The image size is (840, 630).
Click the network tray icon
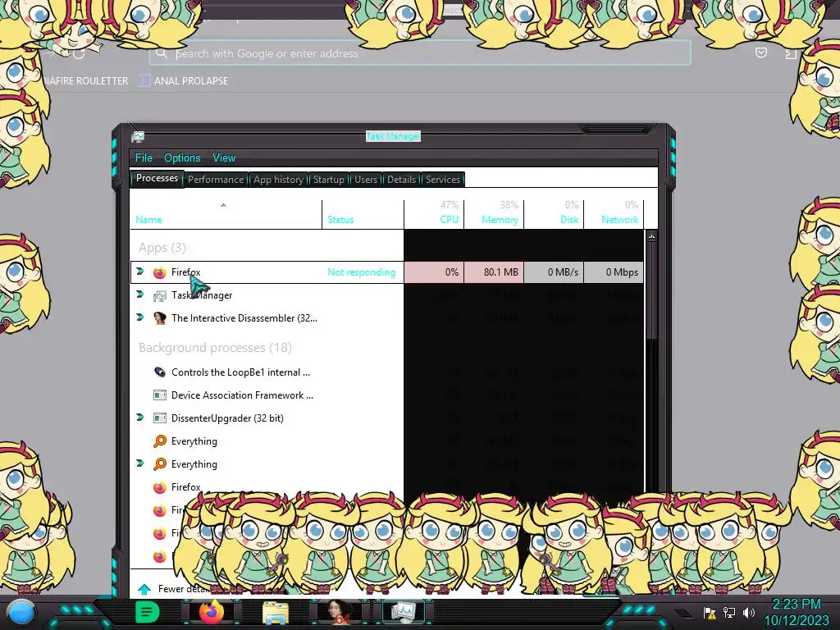pos(728,613)
